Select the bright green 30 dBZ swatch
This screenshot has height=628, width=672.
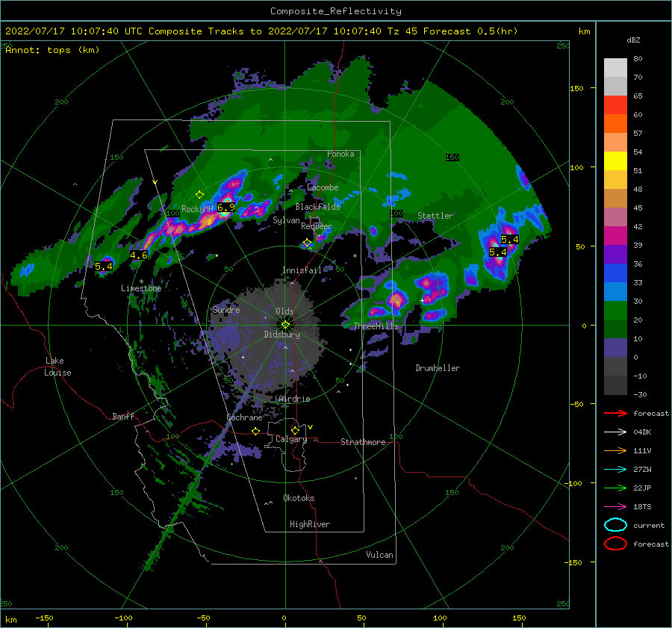(x=615, y=310)
